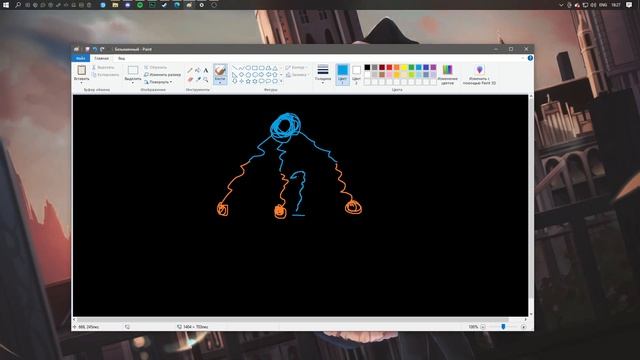Expand the Shapes gallery more arrow

[281, 81]
